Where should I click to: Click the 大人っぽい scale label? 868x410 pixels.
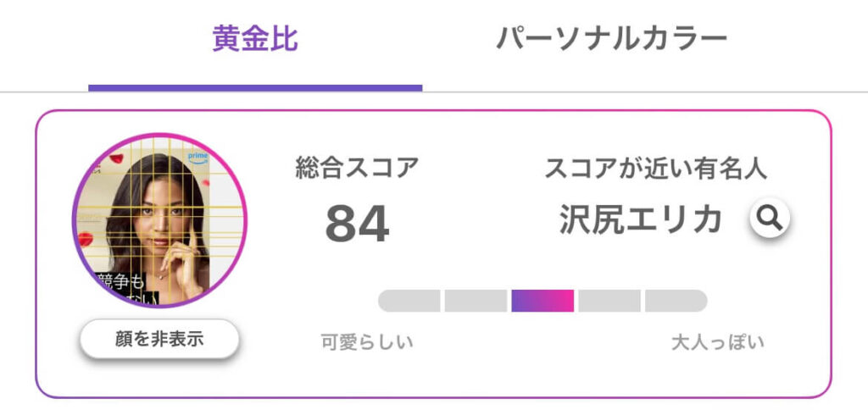[x=717, y=341]
